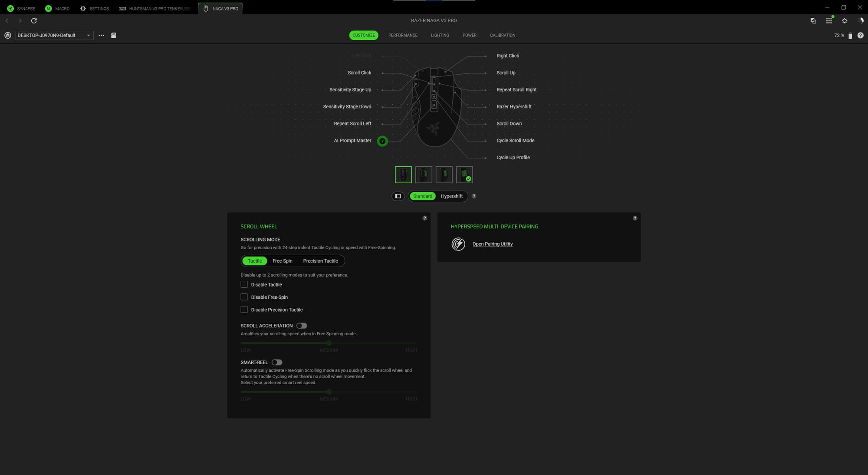Select the Right Click assignment
Screen dimensions: 868x475
coord(508,56)
